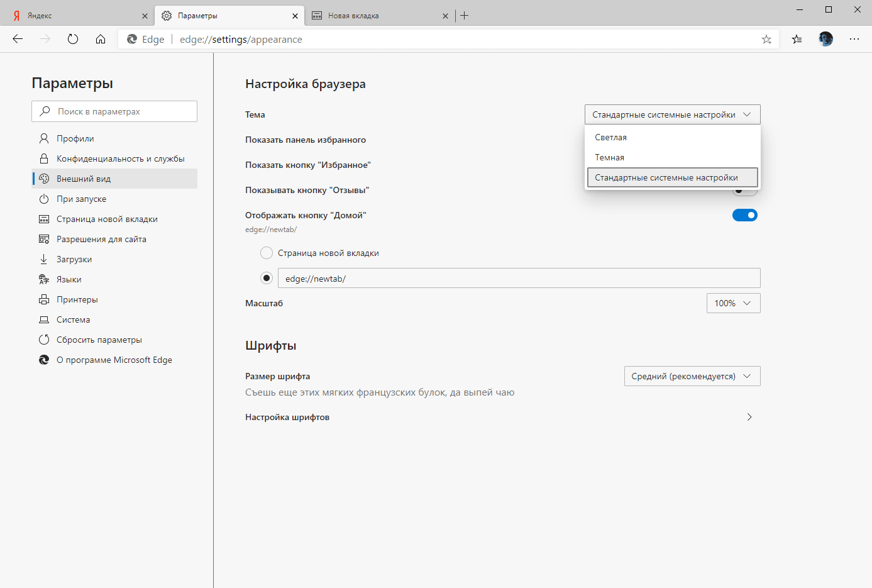
Task: Open the Favorites list icon
Action: point(797,39)
